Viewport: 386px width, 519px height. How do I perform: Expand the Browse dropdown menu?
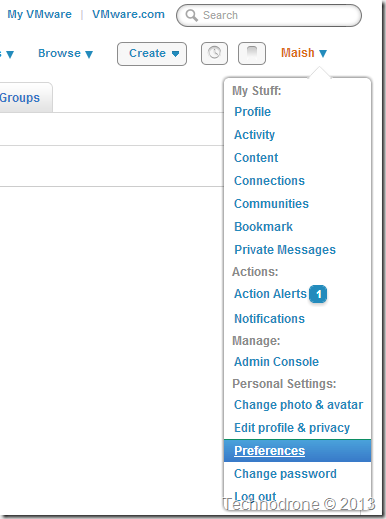[65, 53]
